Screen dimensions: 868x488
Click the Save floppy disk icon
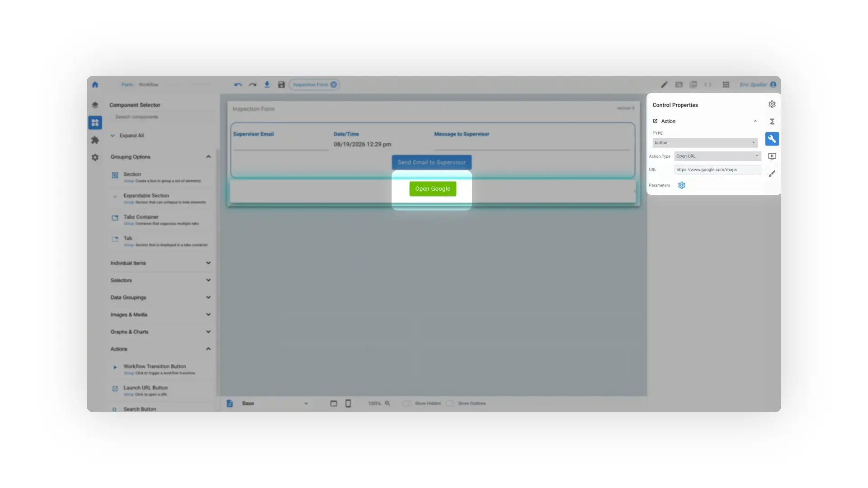pyautogui.click(x=281, y=84)
